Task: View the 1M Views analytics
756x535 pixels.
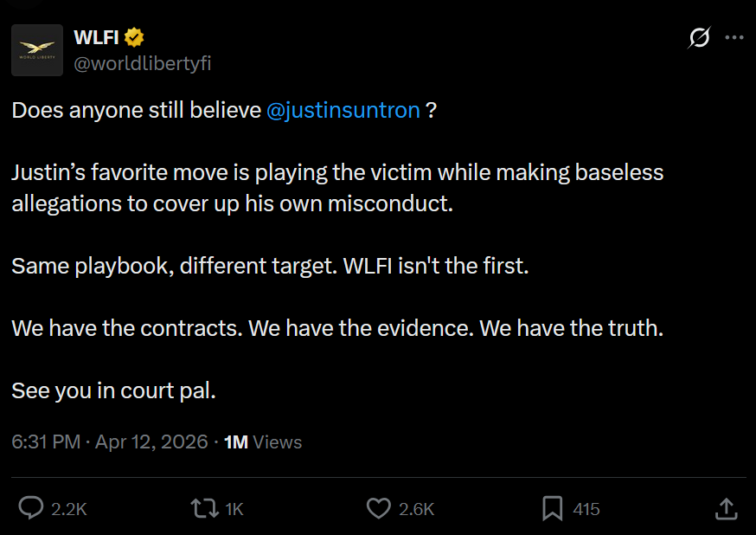Action: [x=263, y=442]
